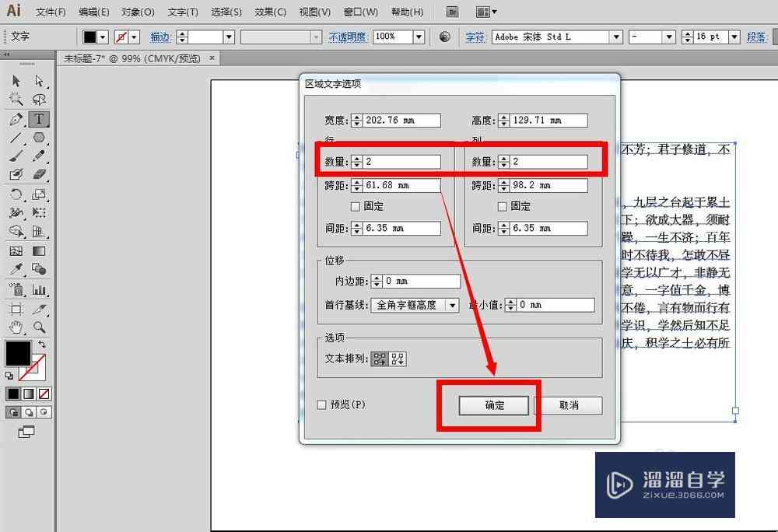Click the Change Screen Mode icon
The height and width of the screenshot is (532, 778).
click(x=26, y=432)
